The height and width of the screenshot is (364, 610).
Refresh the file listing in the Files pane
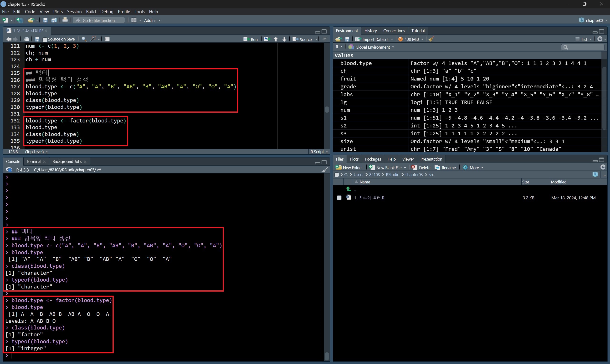point(603,167)
